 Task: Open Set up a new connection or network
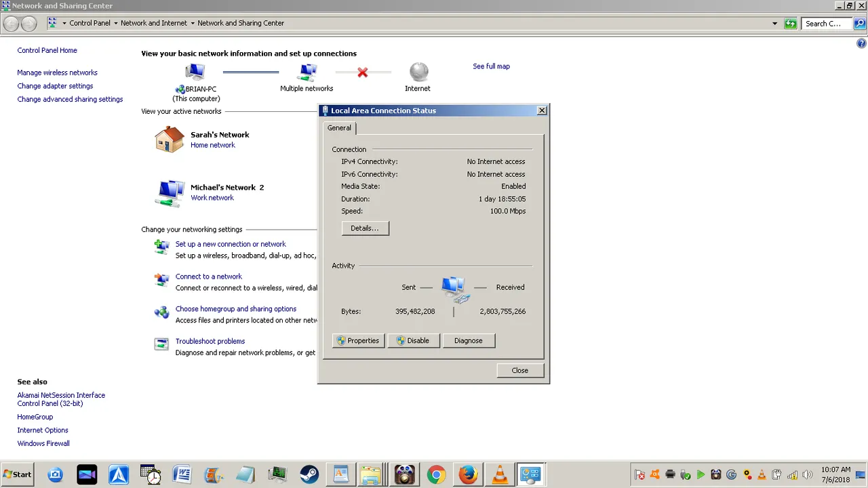click(231, 244)
